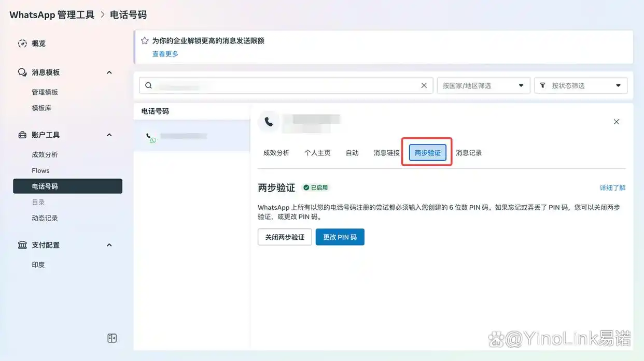This screenshot has width=644, height=361.
Task: Select 电话号码 in the sidebar
Action: pos(67,186)
